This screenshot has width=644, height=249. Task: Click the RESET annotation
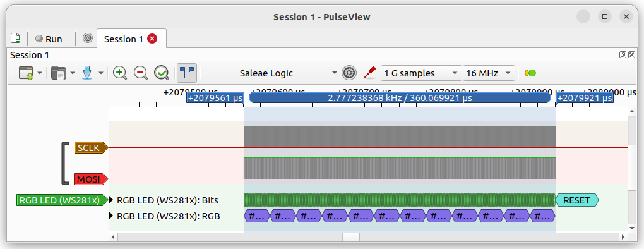[x=577, y=200]
